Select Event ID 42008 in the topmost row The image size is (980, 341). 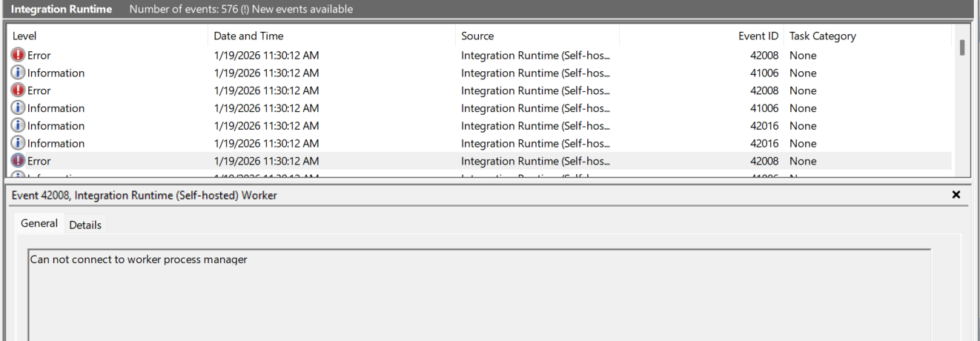tap(764, 55)
